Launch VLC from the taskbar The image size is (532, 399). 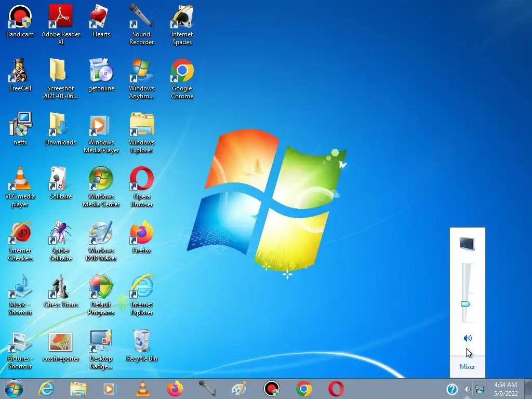pos(142,389)
